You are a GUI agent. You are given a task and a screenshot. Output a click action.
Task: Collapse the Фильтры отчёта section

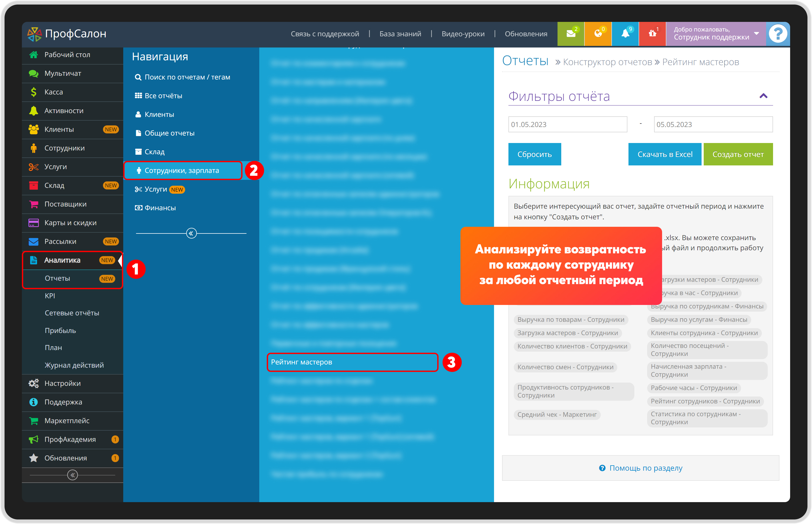(763, 96)
